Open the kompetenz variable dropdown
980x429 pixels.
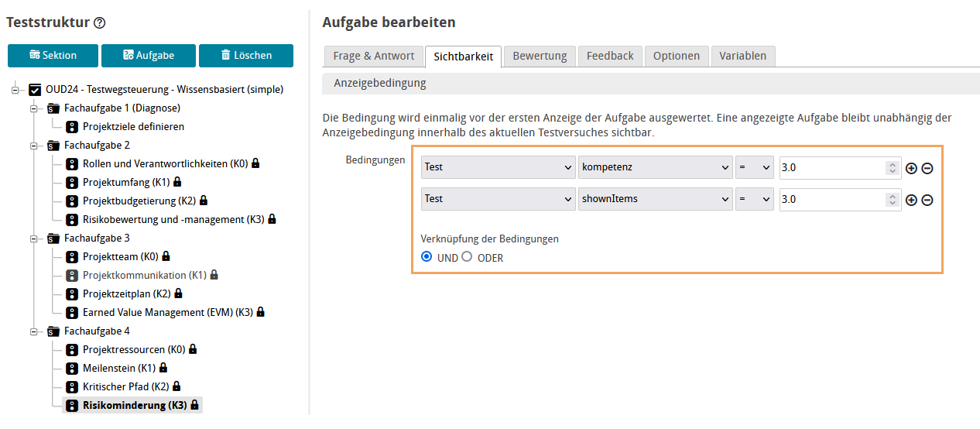[655, 167]
